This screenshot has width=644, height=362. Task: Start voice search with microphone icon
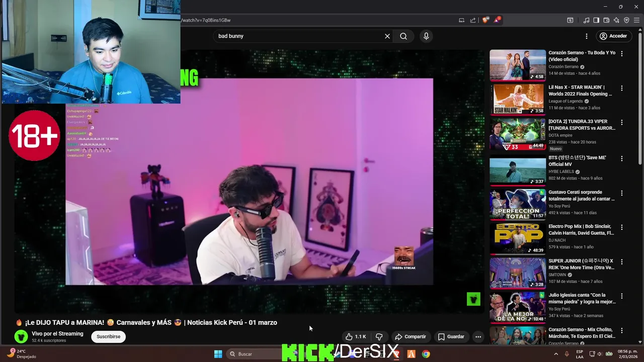(x=426, y=36)
